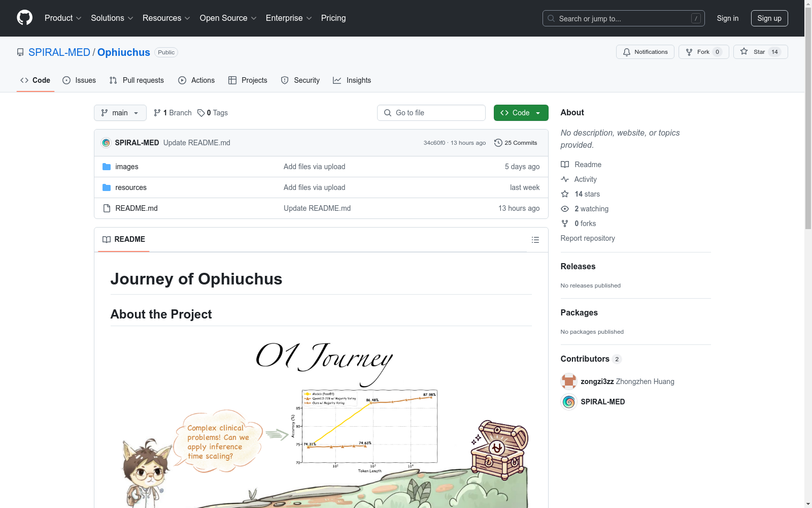
Task: Click Report repository
Action: point(588,238)
